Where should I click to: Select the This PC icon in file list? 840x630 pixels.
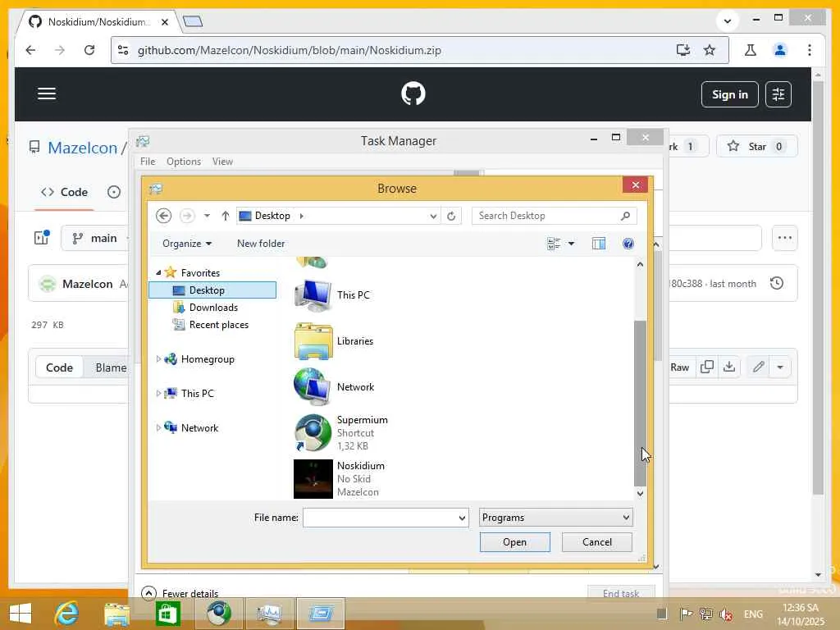pyautogui.click(x=313, y=295)
